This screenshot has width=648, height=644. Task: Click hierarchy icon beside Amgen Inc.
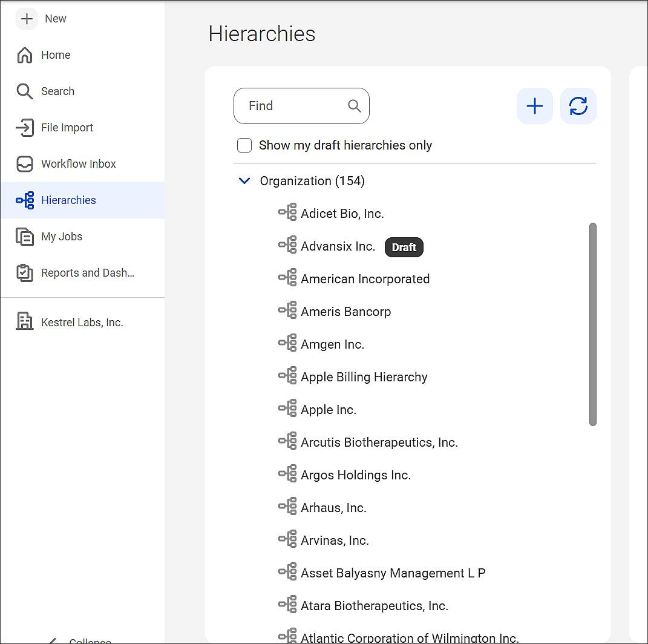pyautogui.click(x=287, y=343)
